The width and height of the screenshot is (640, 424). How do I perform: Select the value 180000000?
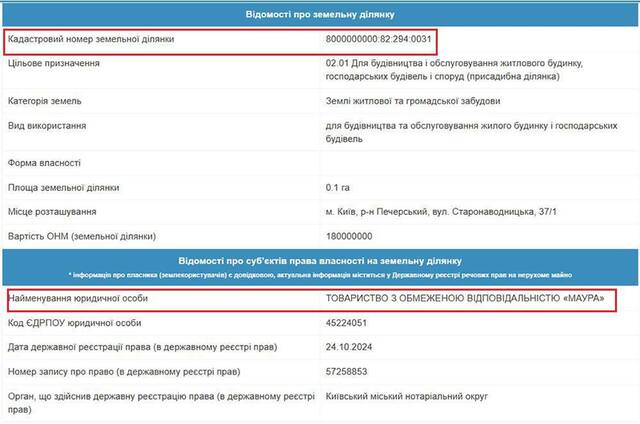349,236
